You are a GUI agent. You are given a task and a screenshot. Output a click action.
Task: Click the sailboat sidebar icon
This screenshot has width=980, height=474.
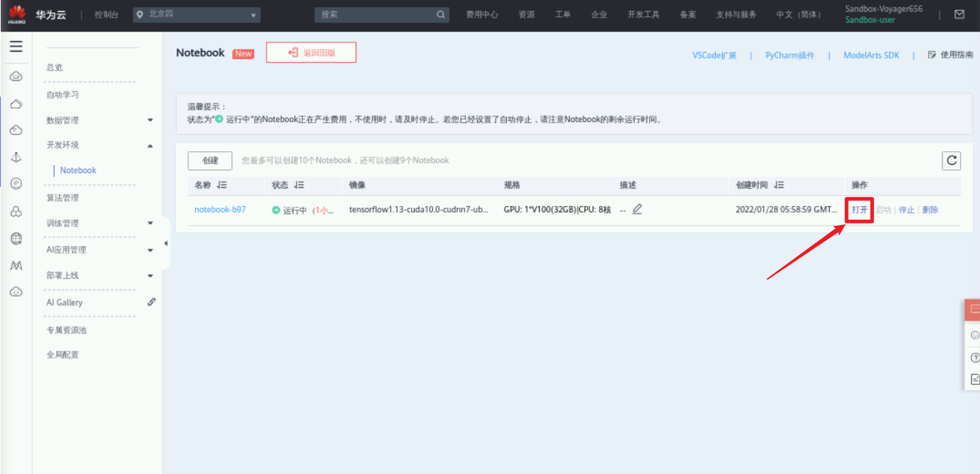click(x=16, y=157)
